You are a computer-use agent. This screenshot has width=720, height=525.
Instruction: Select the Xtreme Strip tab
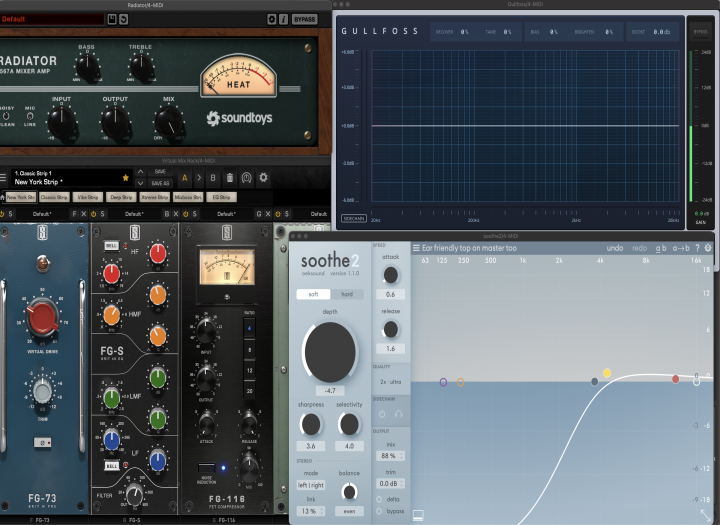[155, 197]
